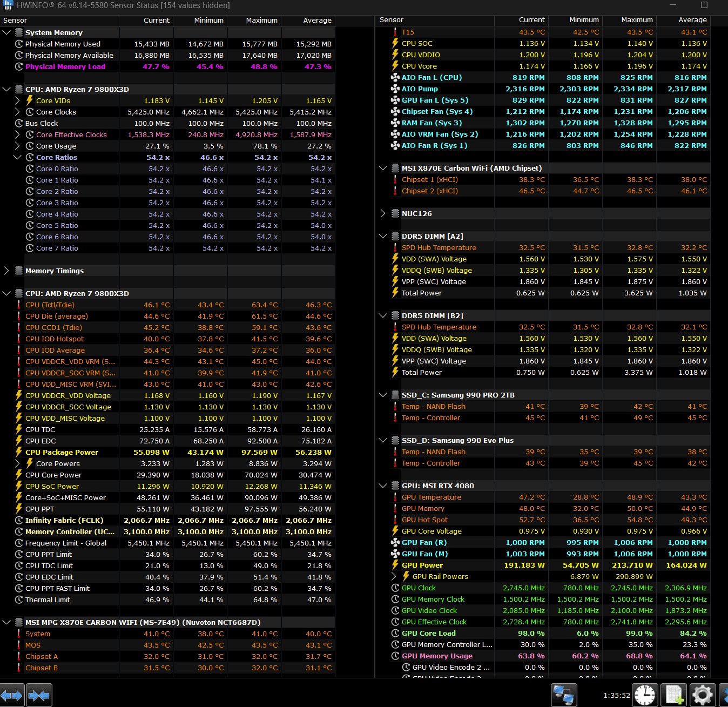Select the GPU Effective Clock row
Screen dimensions: 728x707
(x=543, y=622)
